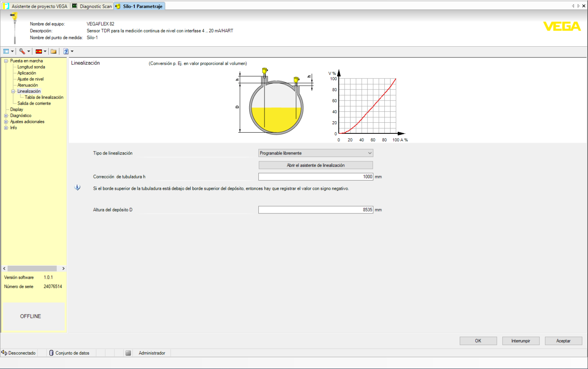The image size is (588, 369).
Task: Click the Conjunto de datos status icon
Action: pyautogui.click(x=51, y=353)
